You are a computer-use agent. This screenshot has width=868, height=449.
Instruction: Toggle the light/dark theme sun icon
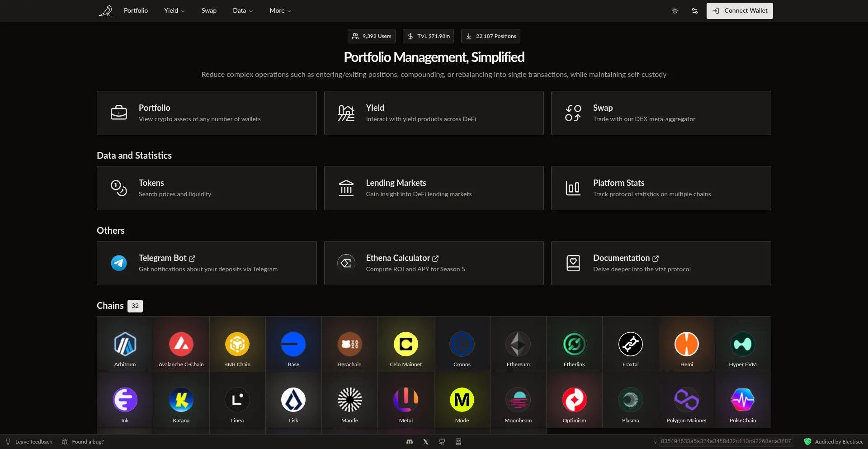tap(675, 11)
